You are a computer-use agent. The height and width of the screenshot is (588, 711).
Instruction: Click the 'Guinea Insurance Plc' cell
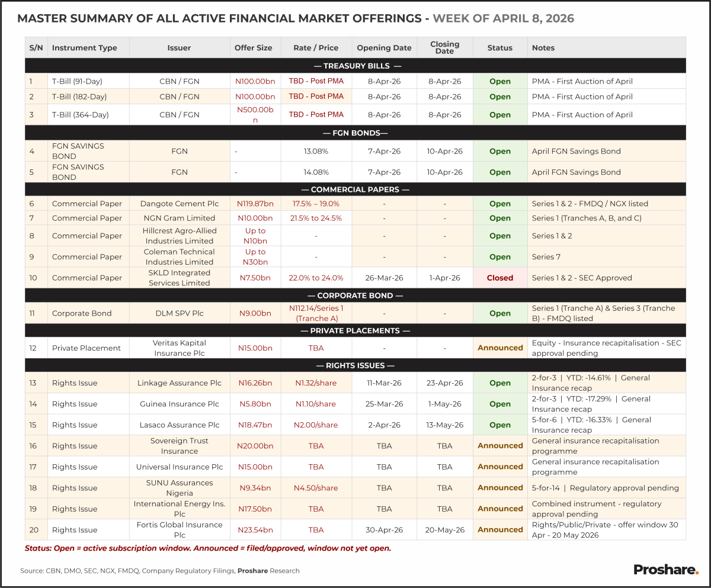click(x=180, y=404)
